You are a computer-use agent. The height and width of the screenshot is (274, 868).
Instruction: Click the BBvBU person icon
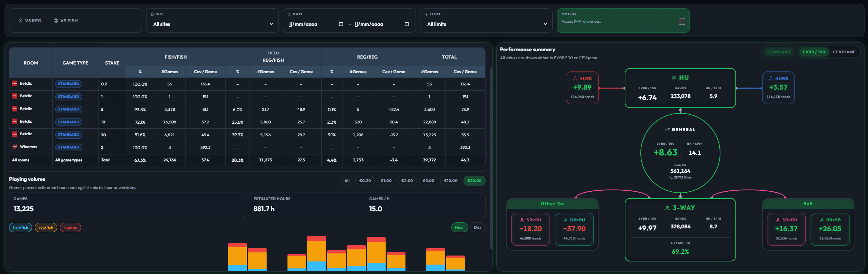566,220
